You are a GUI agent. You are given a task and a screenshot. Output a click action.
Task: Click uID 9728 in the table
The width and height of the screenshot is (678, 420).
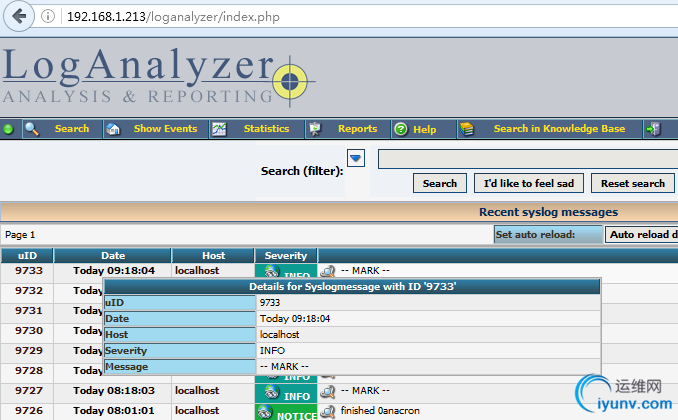pyautogui.click(x=29, y=371)
